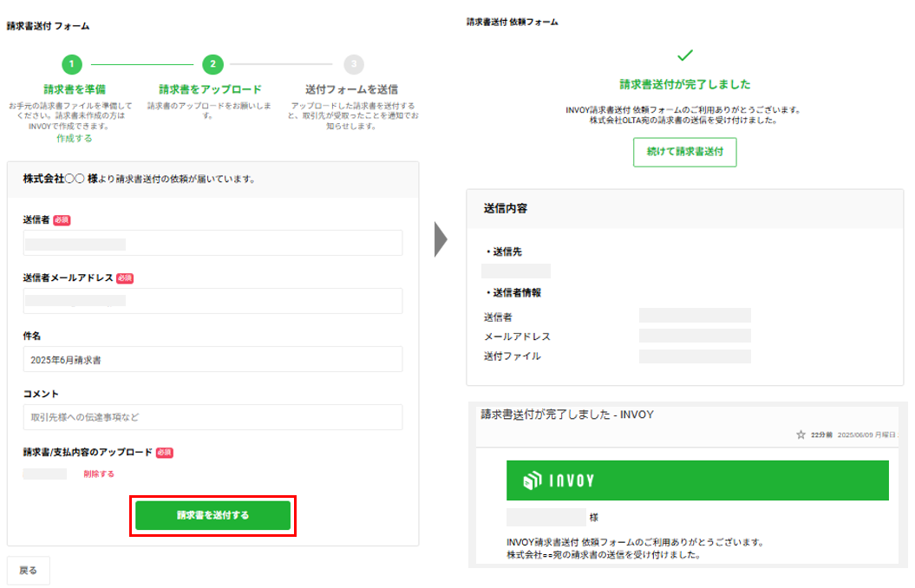The image size is (915, 588).
Task: Click the ・送信者情報 label
Action: [x=513, y=292]
